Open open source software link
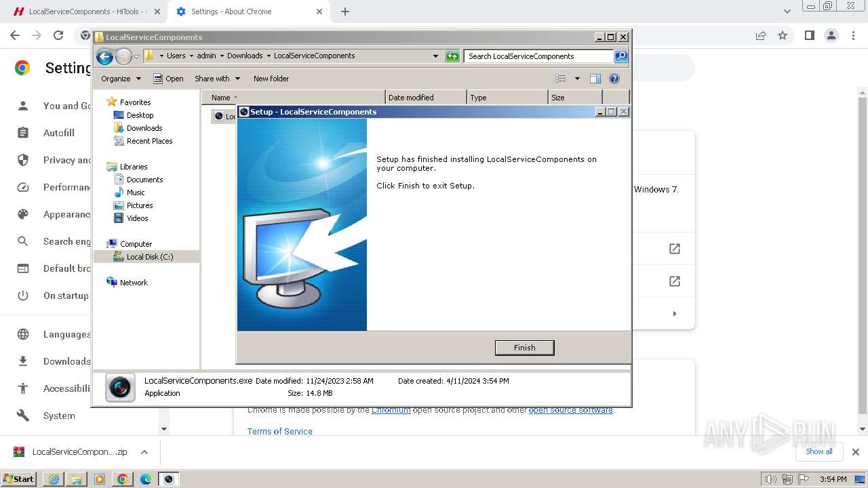This screenshot has width=868, height=488. [570, 410]
